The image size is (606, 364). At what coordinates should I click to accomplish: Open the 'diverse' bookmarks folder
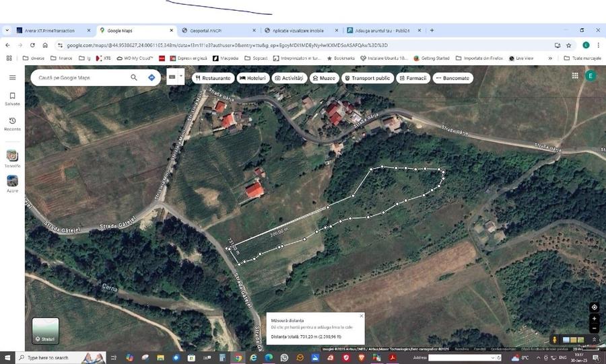pos(34,59)
